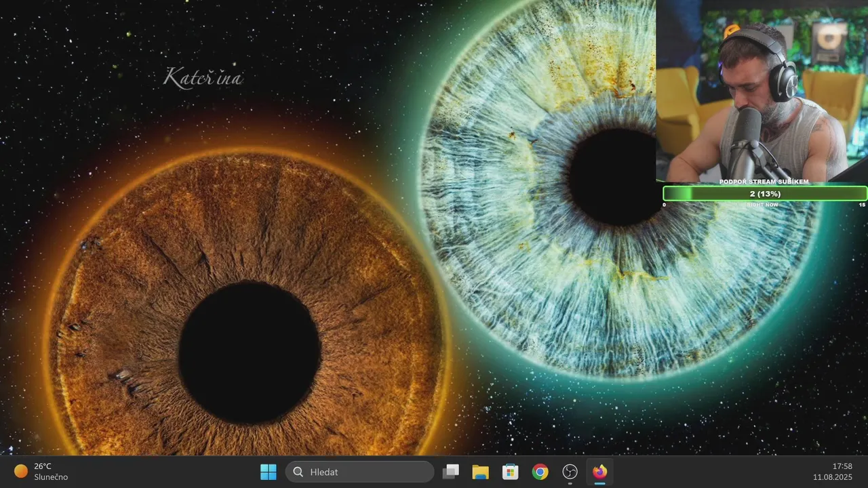The height and width of the screenshot is (488, 868).
Task: Open the weather widget showing 26°C Slunečno
Action: (42, 472)
